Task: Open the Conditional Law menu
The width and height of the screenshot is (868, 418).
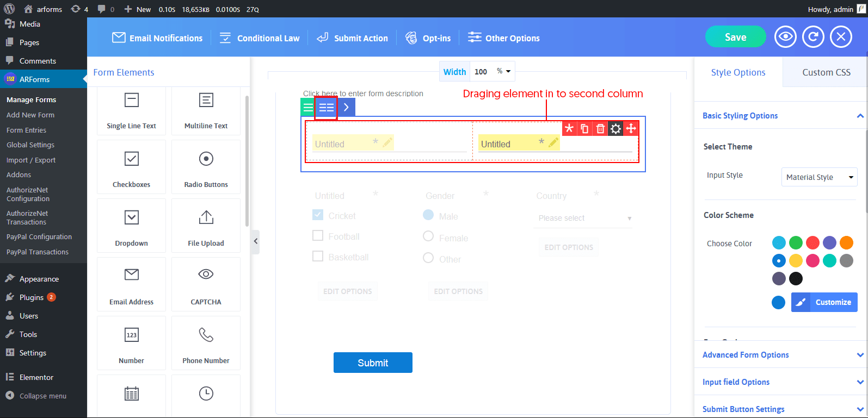Action: pyautogui.click(x=260, y=38)
